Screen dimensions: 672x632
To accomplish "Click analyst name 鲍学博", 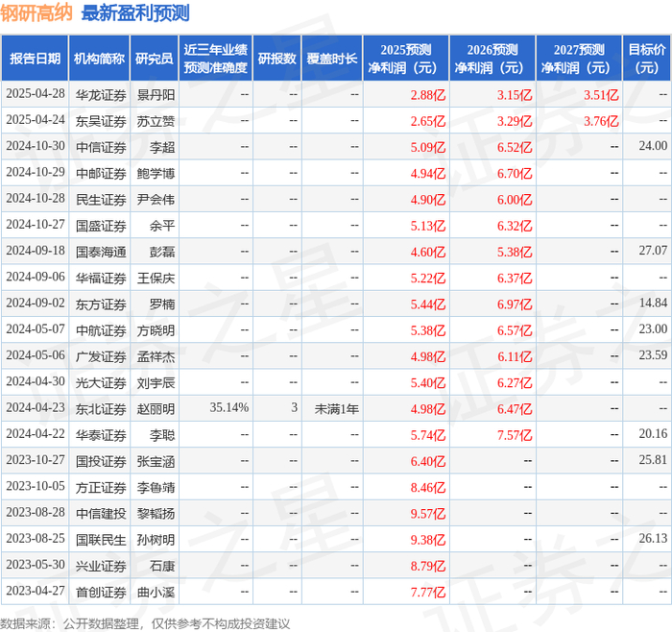I will (156, 173).
